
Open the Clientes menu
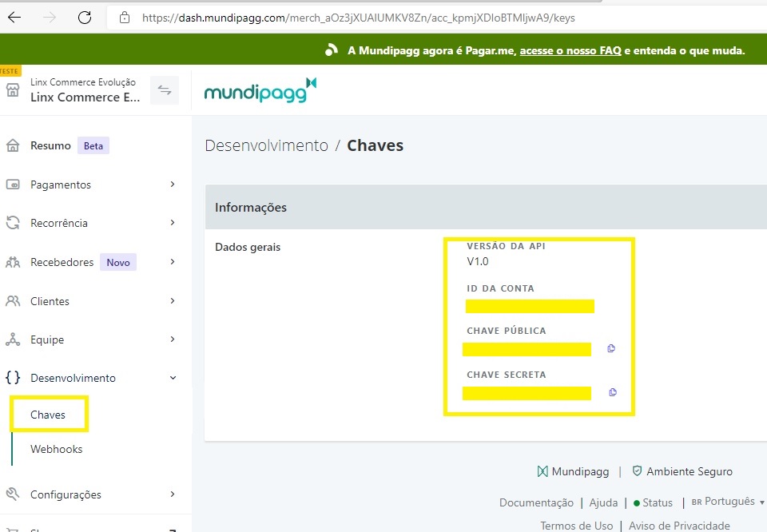pos(50,301)
